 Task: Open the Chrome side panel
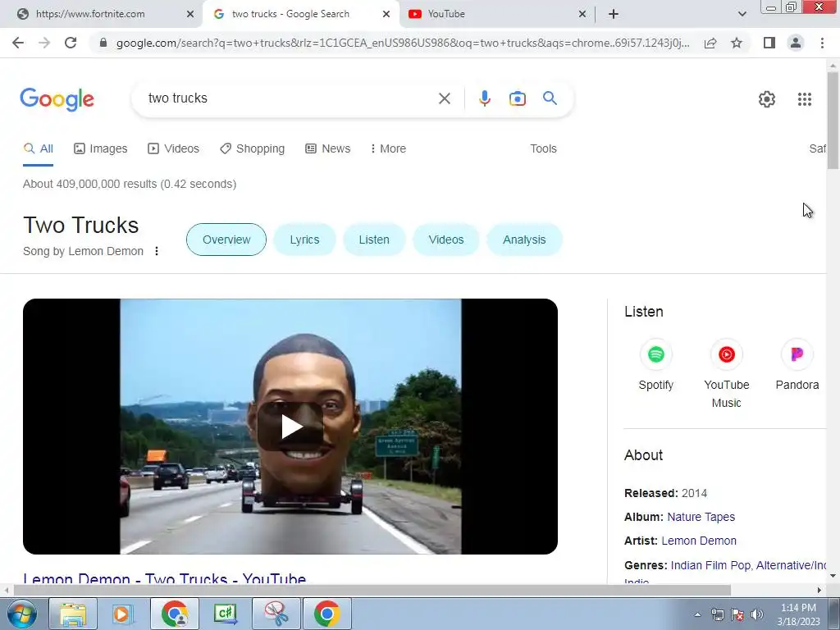click(x=769, y=43)
